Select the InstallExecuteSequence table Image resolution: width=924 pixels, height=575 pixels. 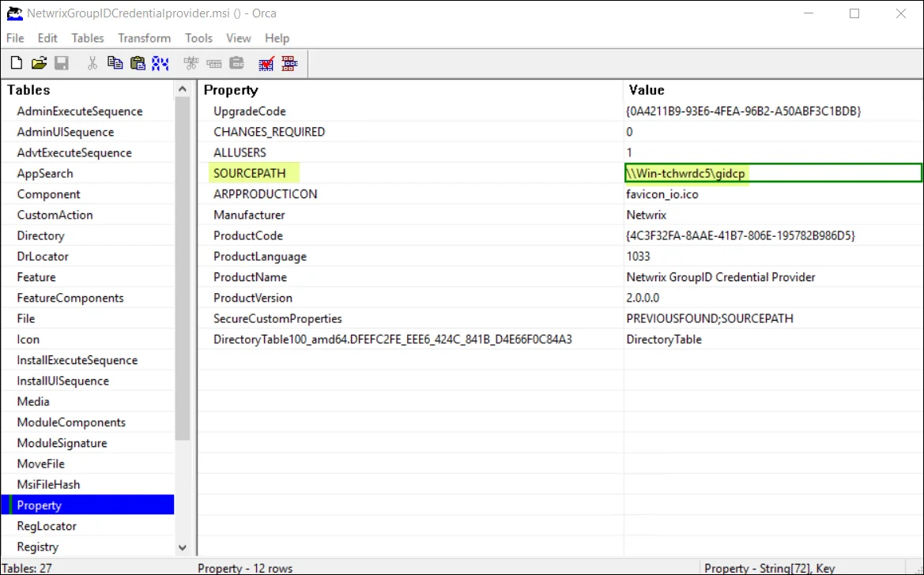pyautogui.click(x=77, y=360)
